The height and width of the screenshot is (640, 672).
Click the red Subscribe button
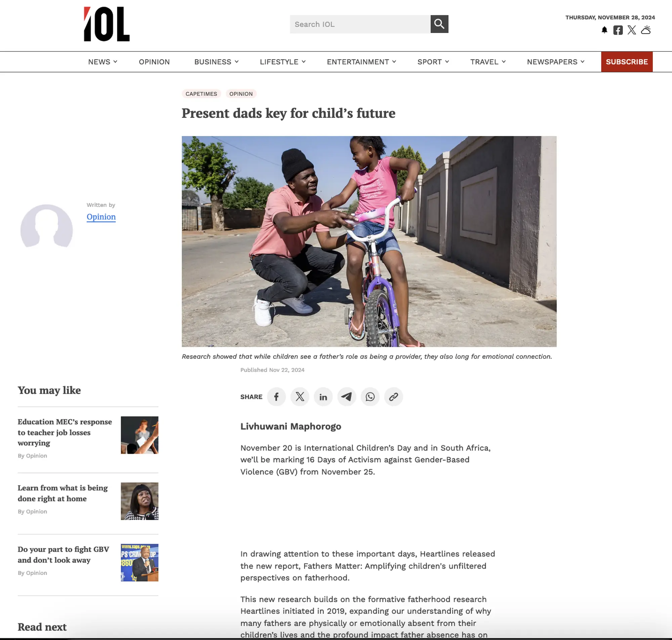pos(627,62)
